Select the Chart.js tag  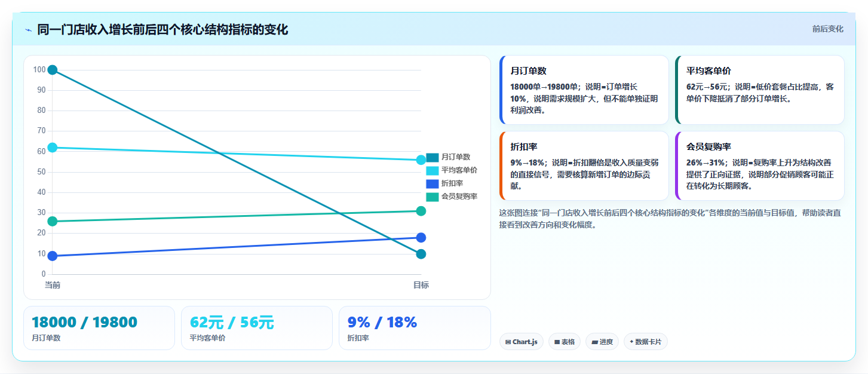coord(522,342)
